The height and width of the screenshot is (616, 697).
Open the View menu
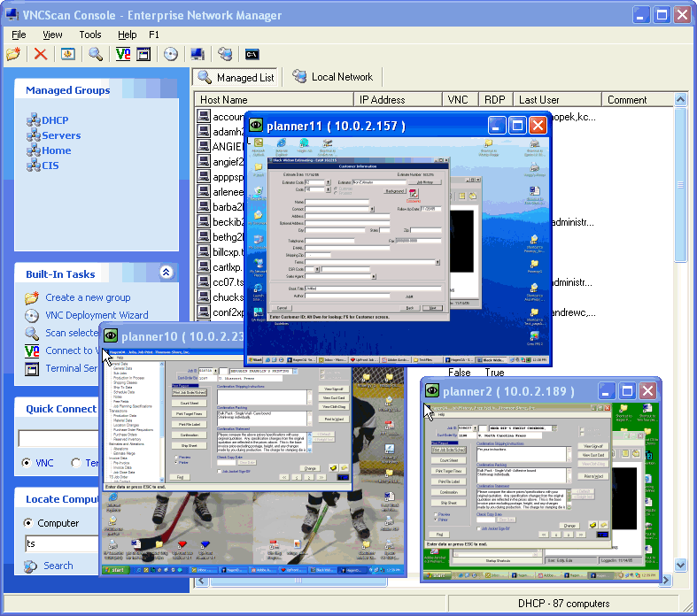coord(52,35)
